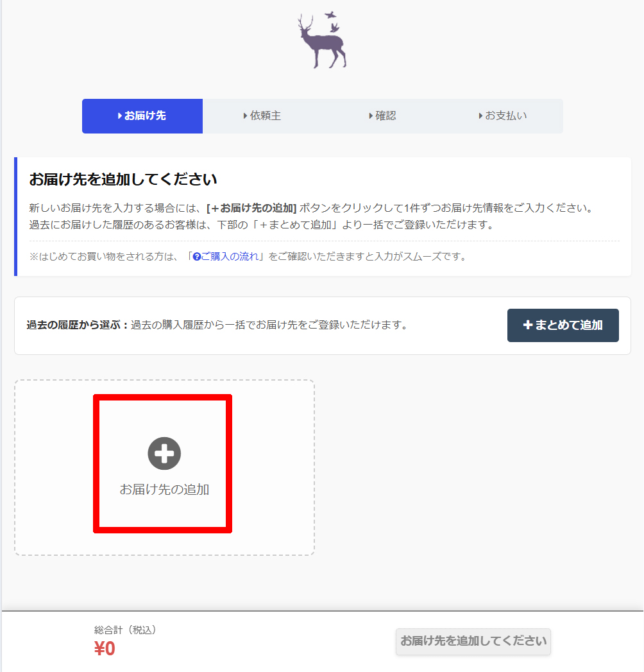Click the deer logo at top
Image resolution: width=644 pixels, height=672 pixels.
click(322, 40)
